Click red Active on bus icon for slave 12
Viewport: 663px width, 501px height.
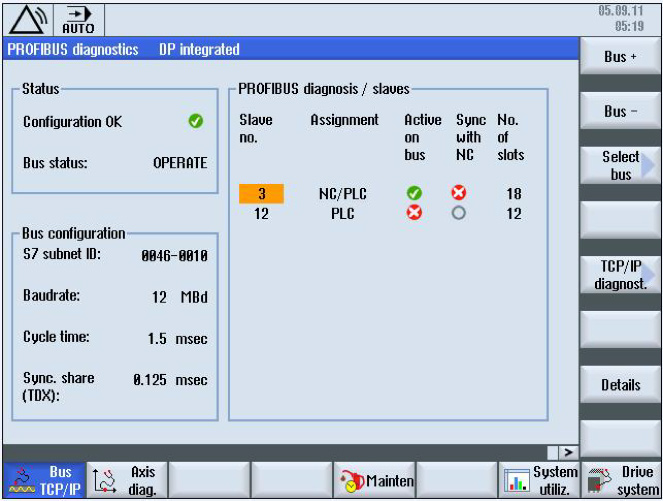pos(414,213)
